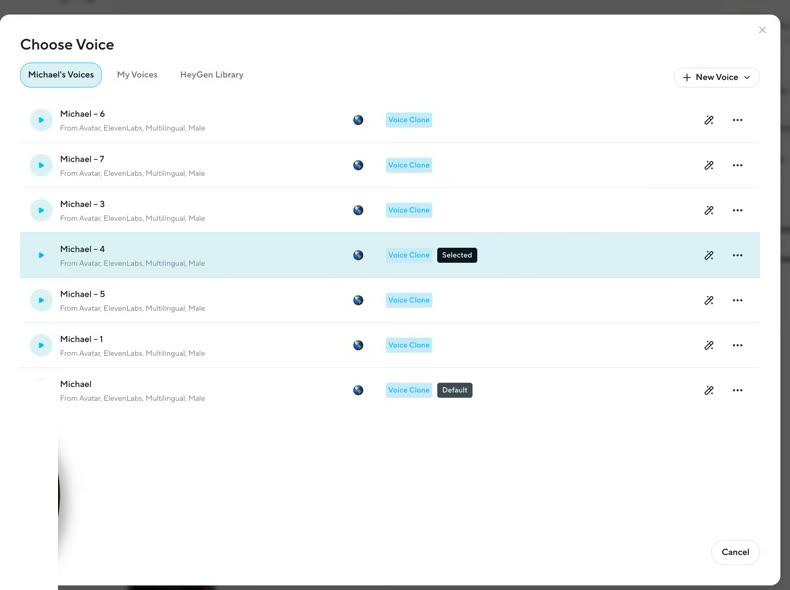Open more options for Michael – 7
Screen dimensions: 790x590
point(738,165)
